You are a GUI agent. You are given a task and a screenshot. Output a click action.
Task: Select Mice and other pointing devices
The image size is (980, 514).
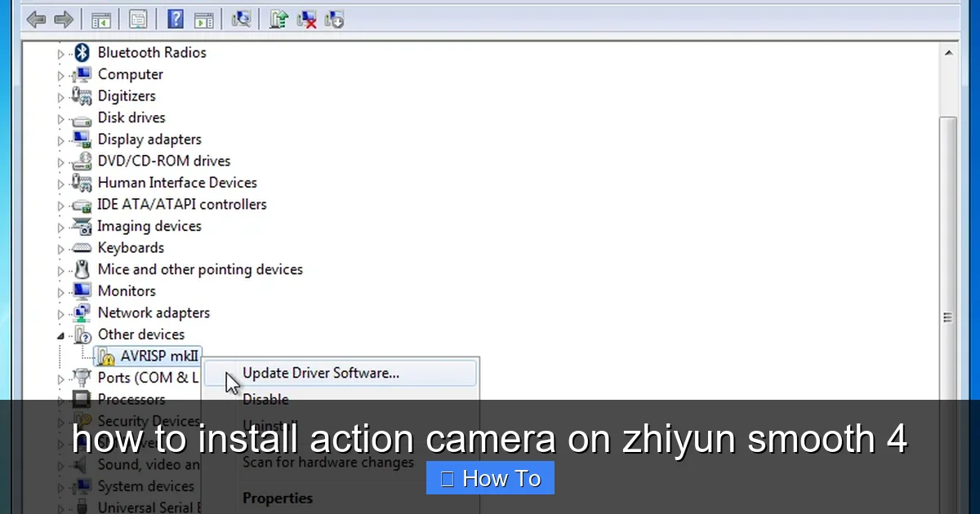(x=199, y=269)
